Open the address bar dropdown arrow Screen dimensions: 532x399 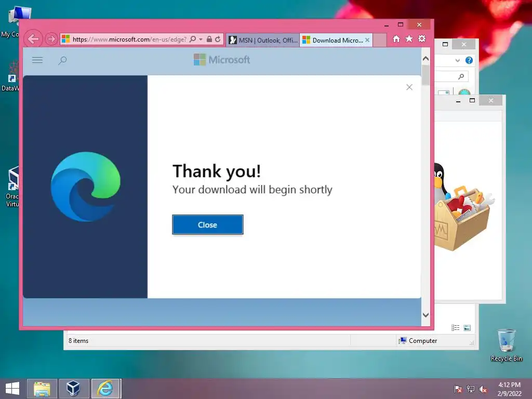click(201, 39)
